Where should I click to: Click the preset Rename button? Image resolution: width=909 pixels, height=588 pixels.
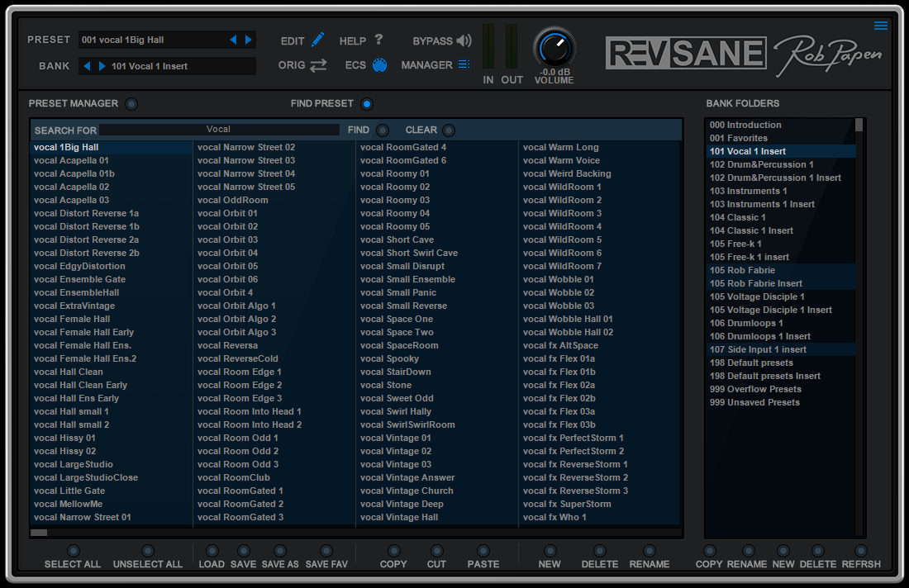point(650,551)
